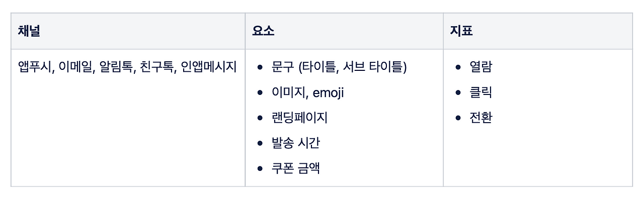
Task: Click the 문구 (타이틀, 서브 타이틀) list item
Action: click(339, 67)
